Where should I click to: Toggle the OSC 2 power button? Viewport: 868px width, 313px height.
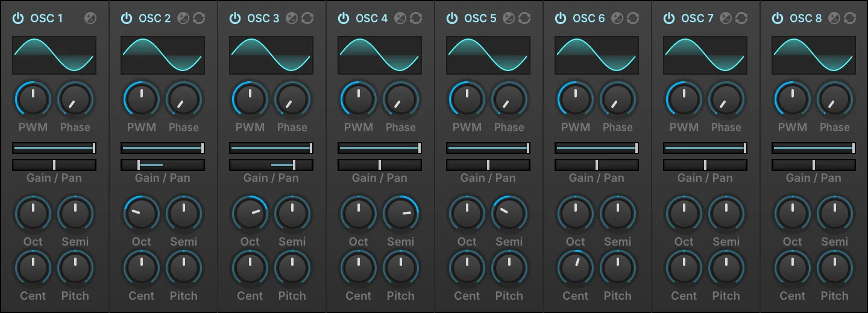[127, 19]
